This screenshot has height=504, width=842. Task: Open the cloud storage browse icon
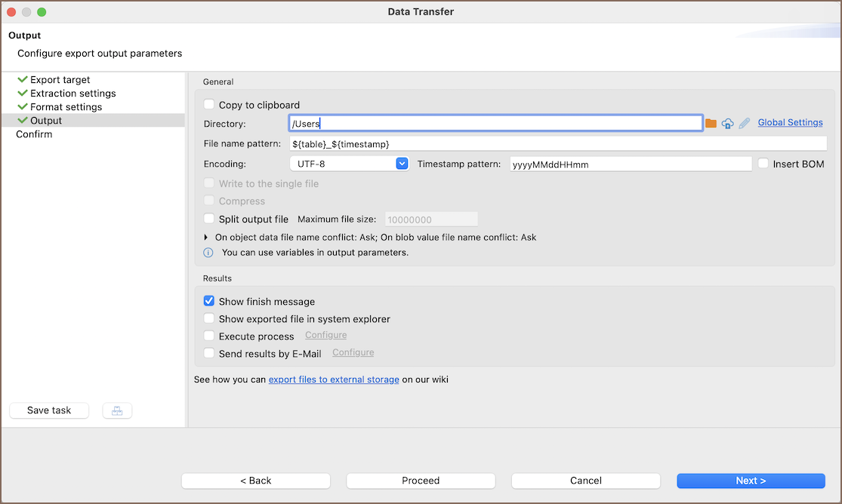coord(727,123)
